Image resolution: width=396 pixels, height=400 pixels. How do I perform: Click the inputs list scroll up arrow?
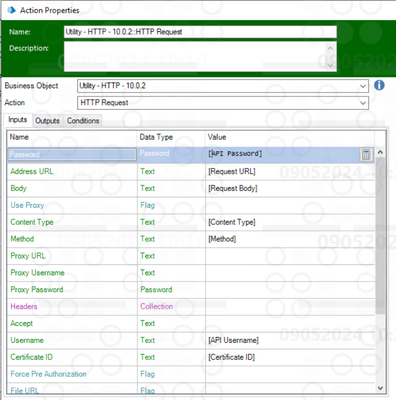pyautogui.click(x=380, y=152)
